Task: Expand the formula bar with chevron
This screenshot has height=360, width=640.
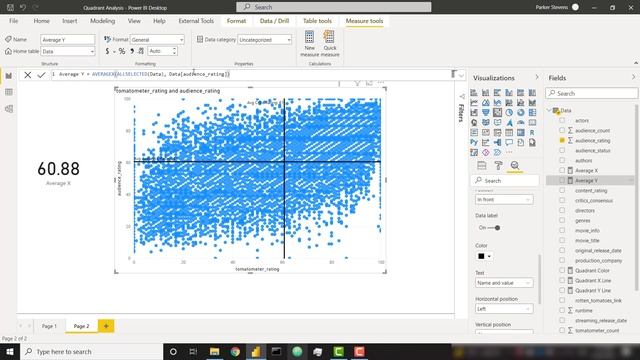Action: [x=461, y=75]
